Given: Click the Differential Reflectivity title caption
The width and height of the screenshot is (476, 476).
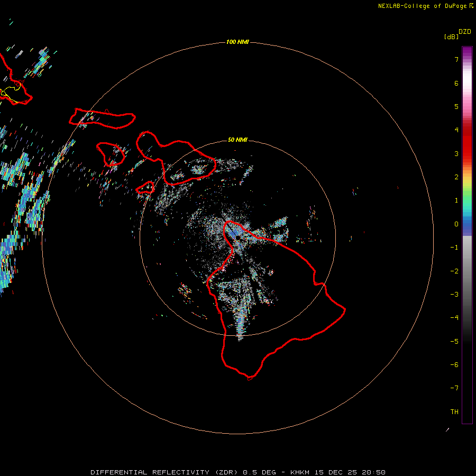Looking at the screenshot, I should (x=237, y=472).
